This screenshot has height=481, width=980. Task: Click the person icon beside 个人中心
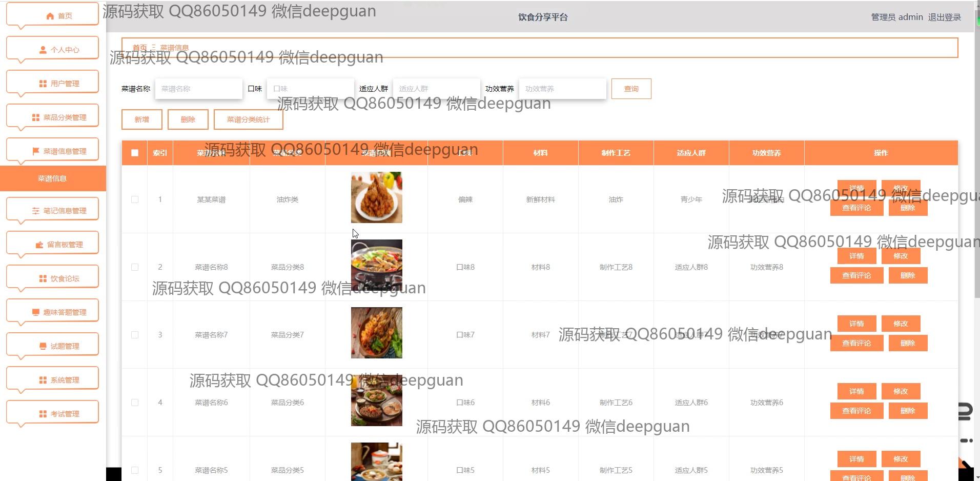coord(43,50)
